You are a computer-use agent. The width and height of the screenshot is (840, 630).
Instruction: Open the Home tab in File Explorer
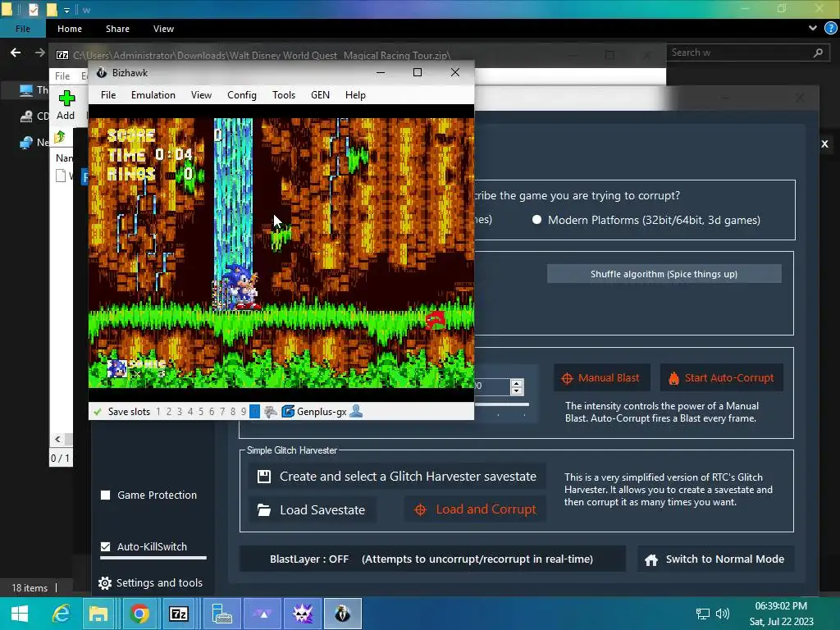click(70, 29)
